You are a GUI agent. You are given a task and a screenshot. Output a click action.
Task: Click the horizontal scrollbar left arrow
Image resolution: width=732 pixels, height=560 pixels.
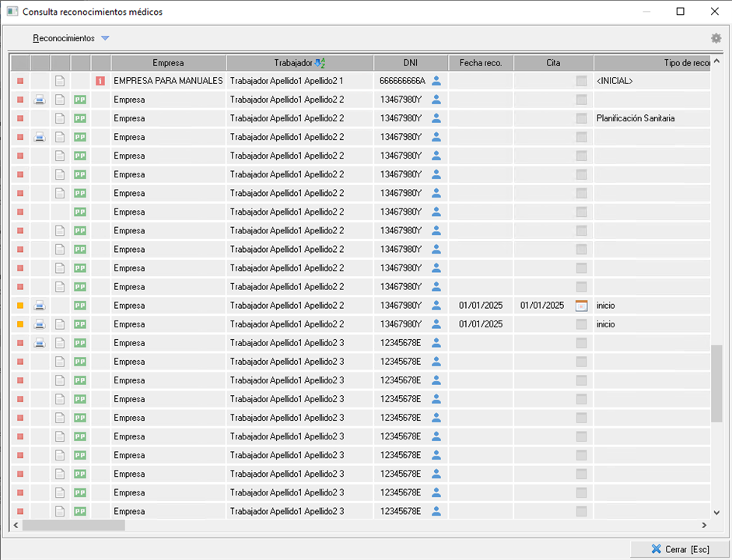tap(16, 526)
